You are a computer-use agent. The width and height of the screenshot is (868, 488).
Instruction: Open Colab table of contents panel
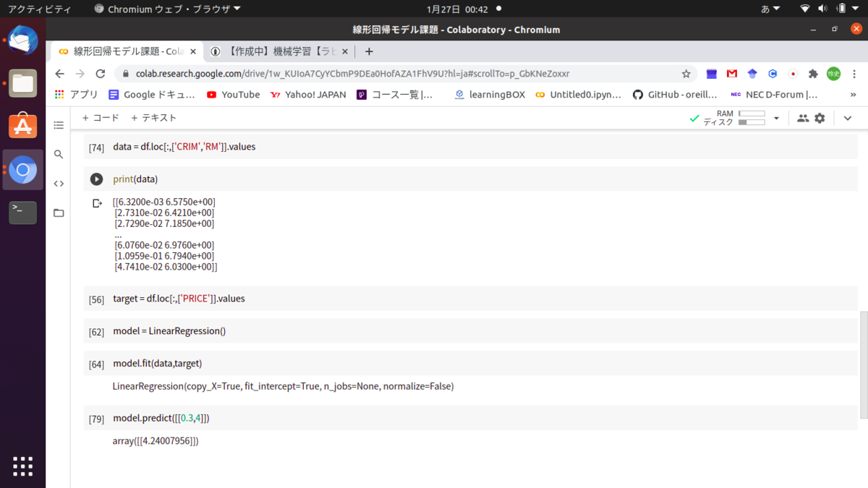59,125
